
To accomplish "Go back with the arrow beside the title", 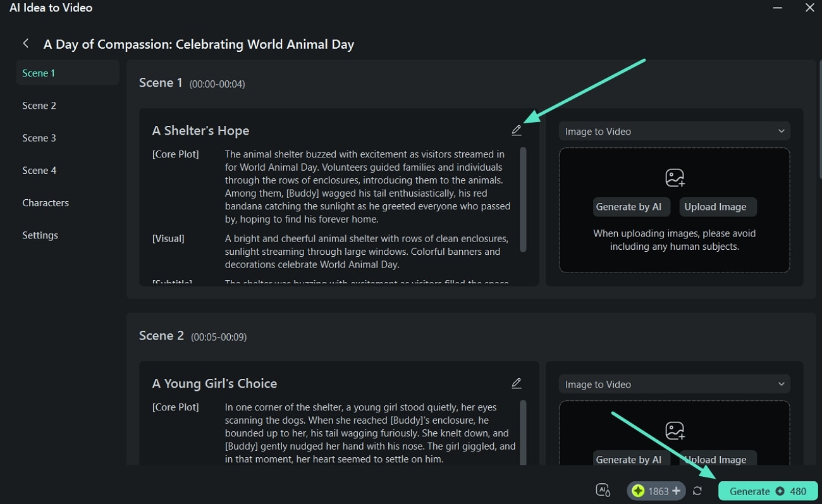I will click(x=26, y=44).
